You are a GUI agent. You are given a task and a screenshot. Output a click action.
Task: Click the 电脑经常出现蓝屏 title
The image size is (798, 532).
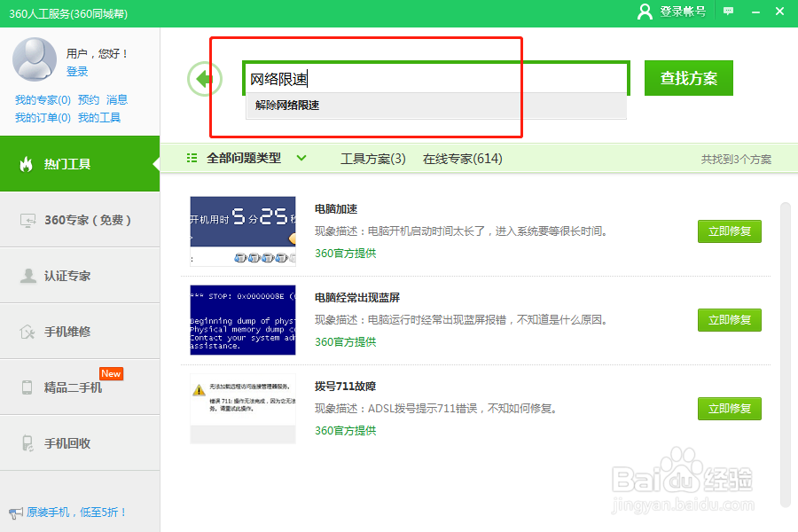point(357,297)
